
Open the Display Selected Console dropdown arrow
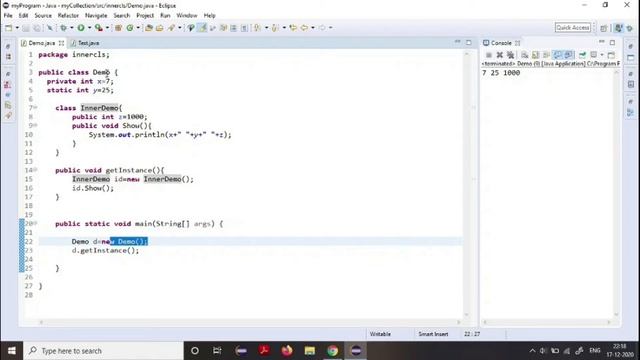click(x=602, y=55)
